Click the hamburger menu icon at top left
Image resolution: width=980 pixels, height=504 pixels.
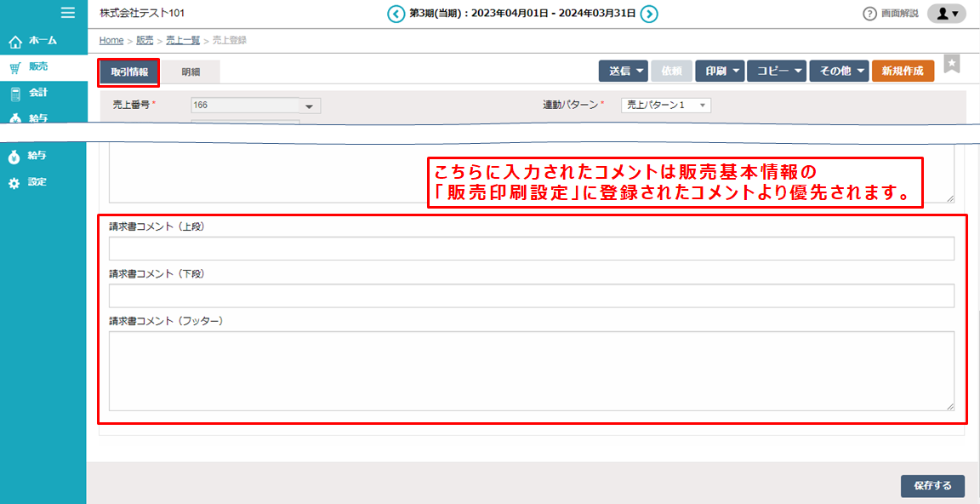click(x=68, y=12)
